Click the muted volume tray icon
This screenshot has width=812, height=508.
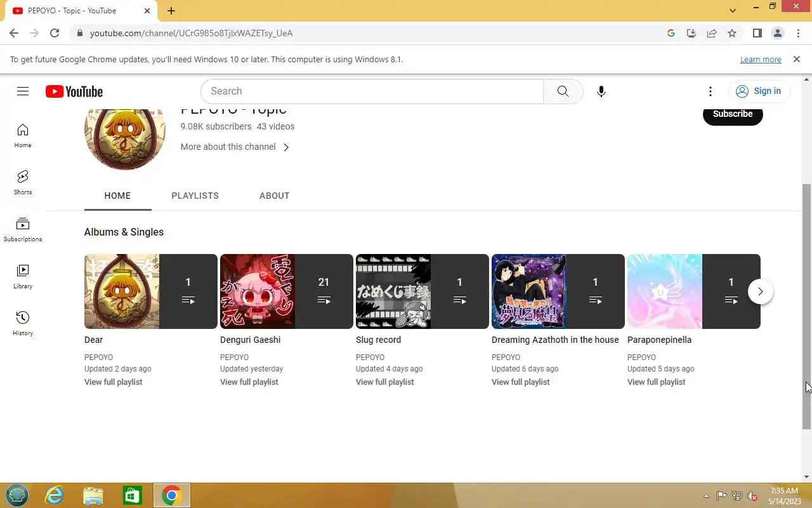[x=752, y=496]
